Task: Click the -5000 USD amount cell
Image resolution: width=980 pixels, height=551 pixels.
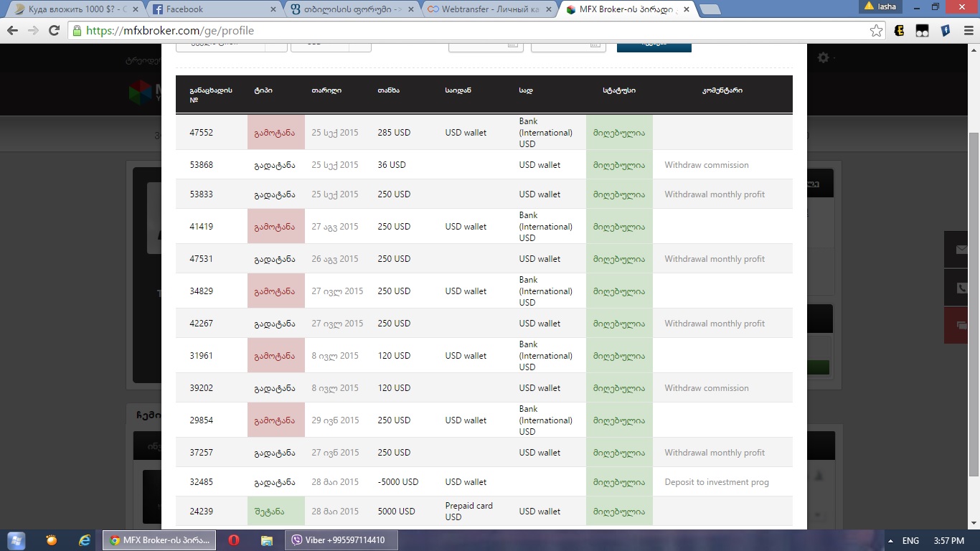Action: click(398, 482)
